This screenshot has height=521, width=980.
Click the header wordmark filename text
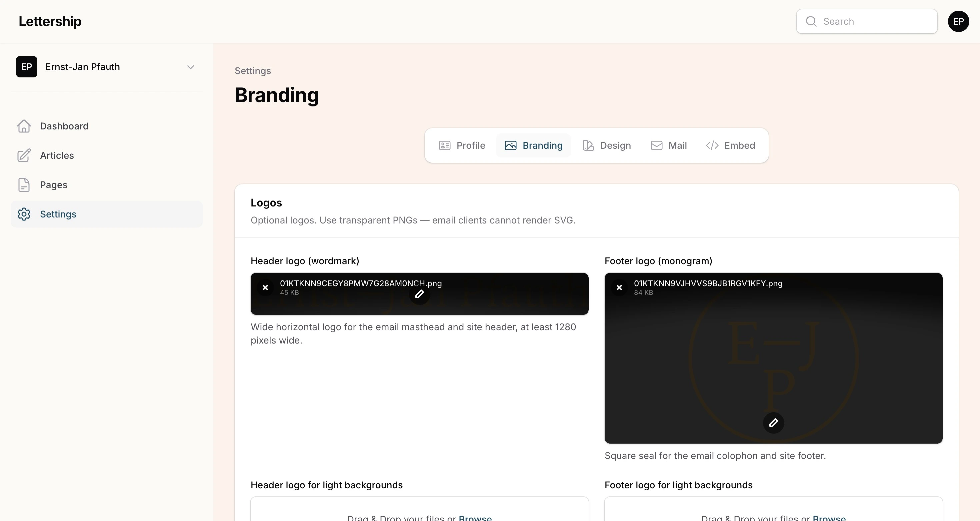click(x=361, y=283)
